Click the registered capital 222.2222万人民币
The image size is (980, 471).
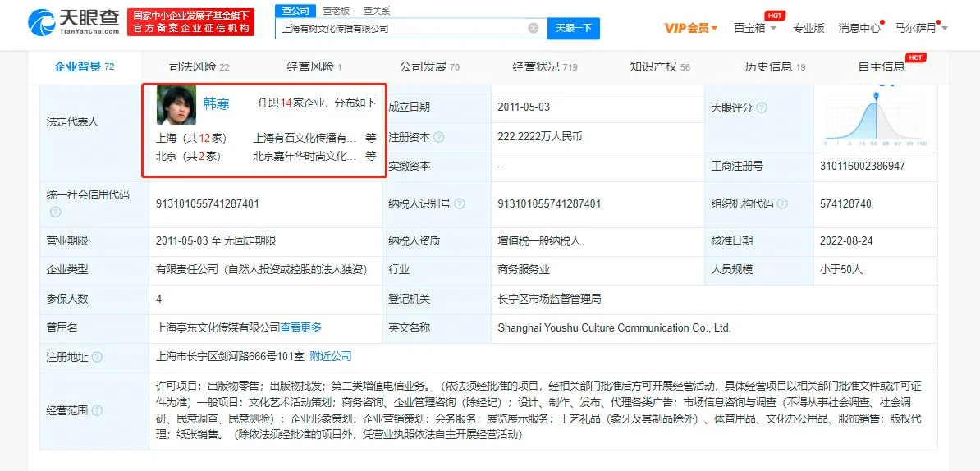click(x=539, y=136)
